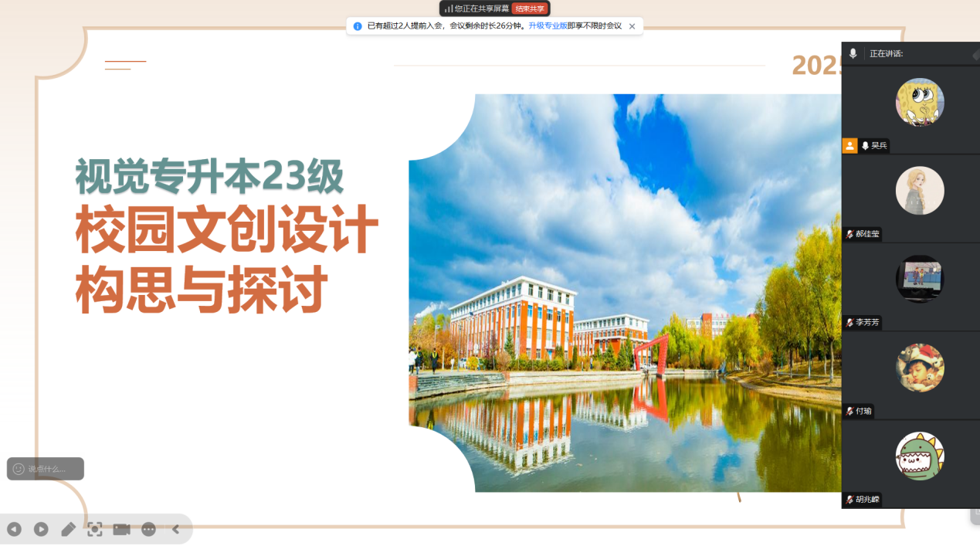
Task: Select the pen annotation tool
Action: (68, 529)
